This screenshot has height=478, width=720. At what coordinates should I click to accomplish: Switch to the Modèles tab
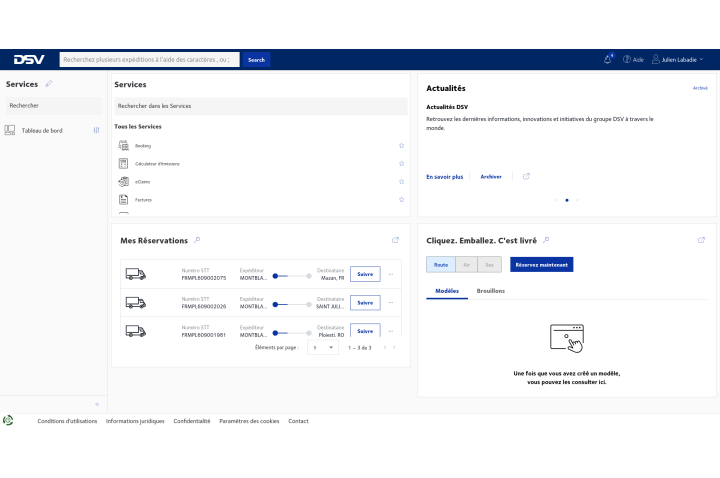tap(447, 291)
